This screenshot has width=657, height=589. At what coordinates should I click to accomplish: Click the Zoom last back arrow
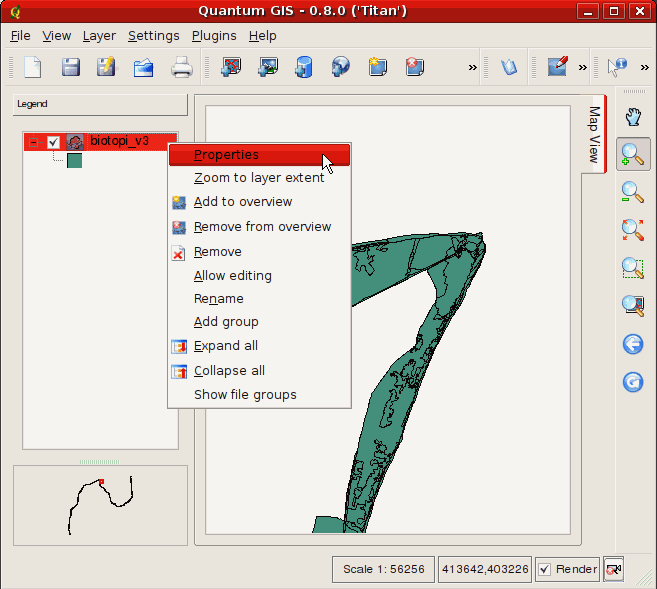[x=633, y=344]
